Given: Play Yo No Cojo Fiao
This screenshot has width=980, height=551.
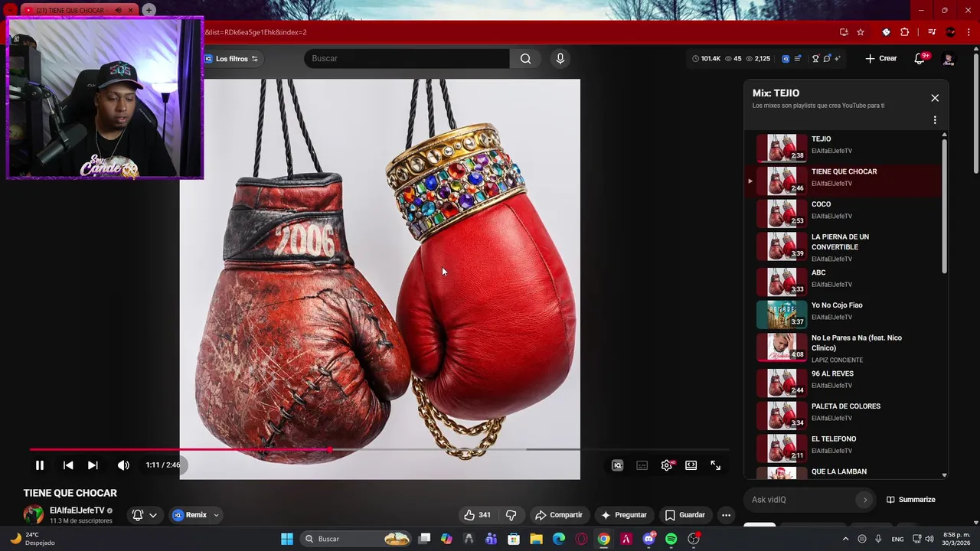Looking at the screenshot, I should pyautogui.click(x=842, y=315).
